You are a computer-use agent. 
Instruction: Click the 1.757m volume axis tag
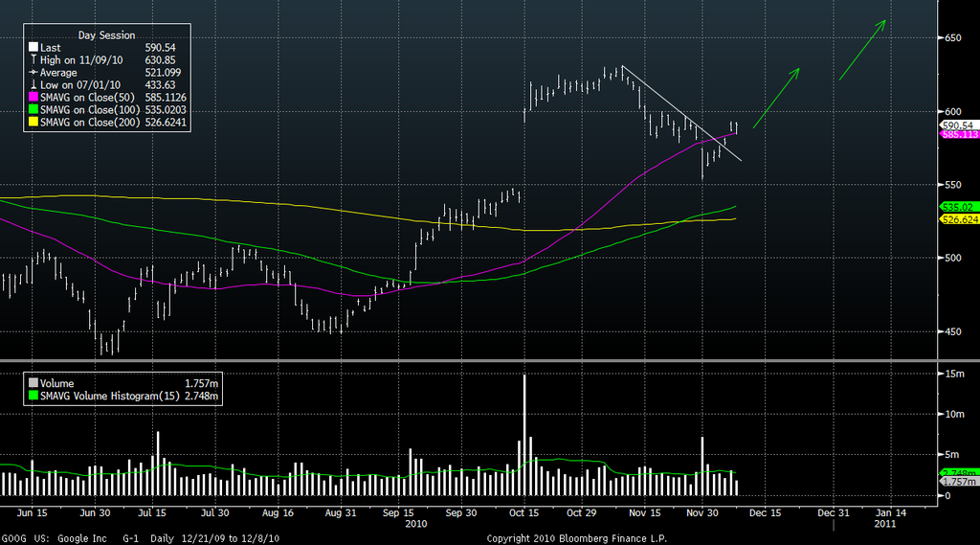coord(959,482)
